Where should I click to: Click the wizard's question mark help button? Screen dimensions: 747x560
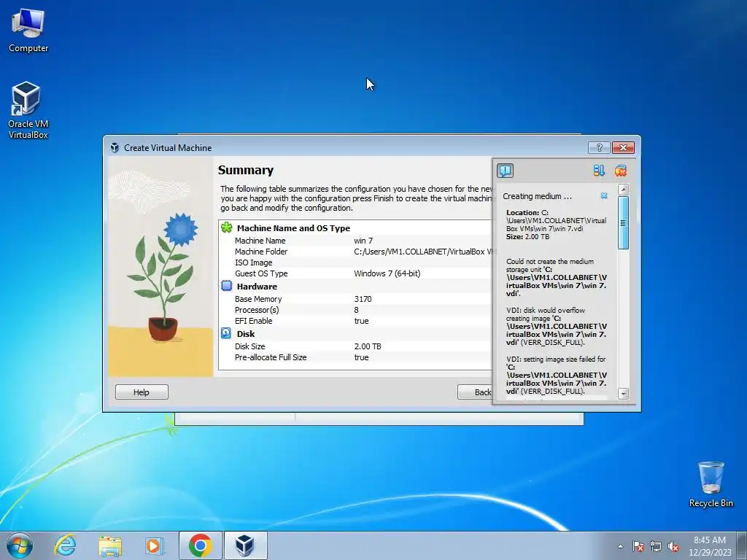click(599, 147)
